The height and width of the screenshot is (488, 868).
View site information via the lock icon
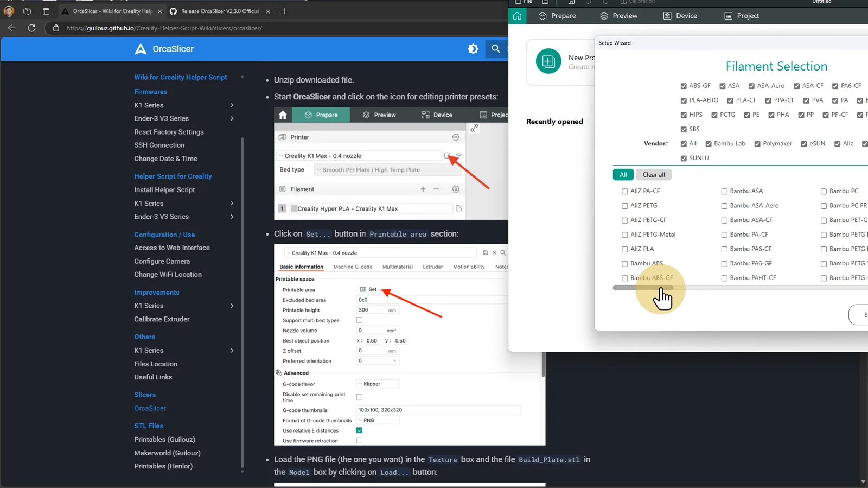pyautogui.click(x=56, y=28)
